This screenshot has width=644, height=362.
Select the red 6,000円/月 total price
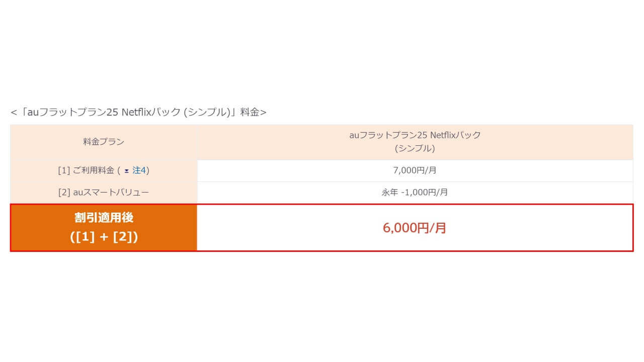pyautogui.click(x=415, y=228)
